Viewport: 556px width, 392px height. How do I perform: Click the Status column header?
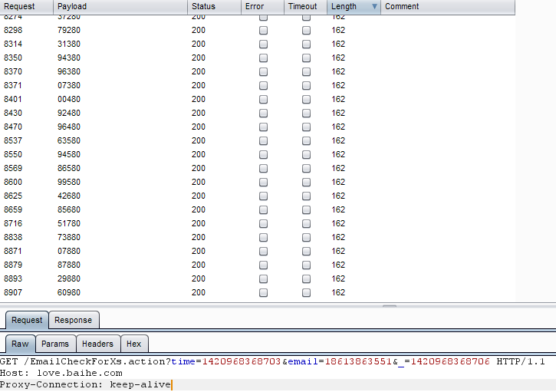[x=214, y=7]
